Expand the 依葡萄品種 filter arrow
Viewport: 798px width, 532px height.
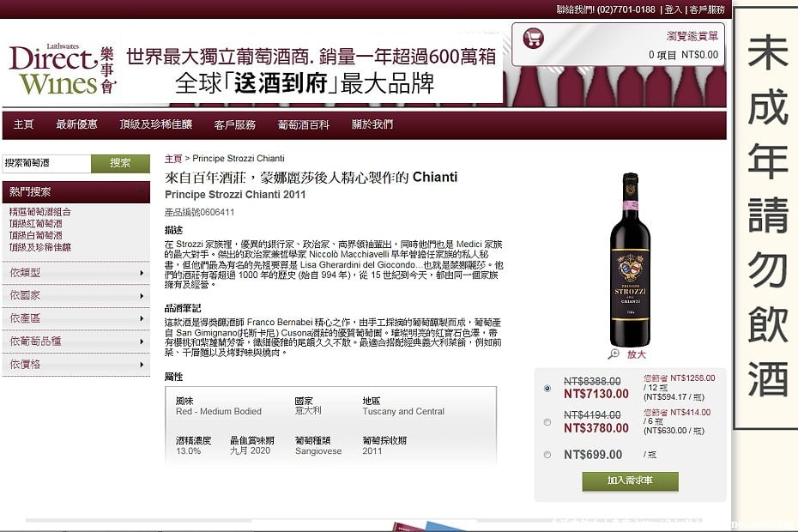[x=142, y=342]
